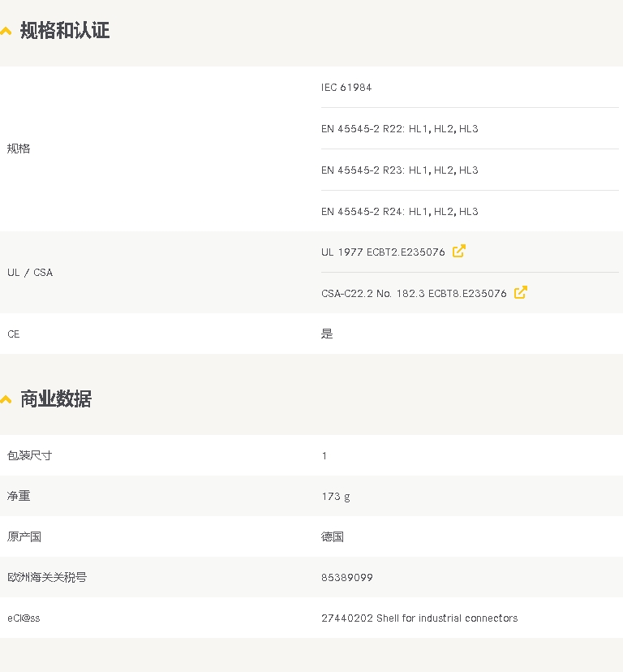Image resolution: width=623 pixels, height=672 pixels.
Task: Open external link icon beside CSA-C22.2
Action: point(520,293)
